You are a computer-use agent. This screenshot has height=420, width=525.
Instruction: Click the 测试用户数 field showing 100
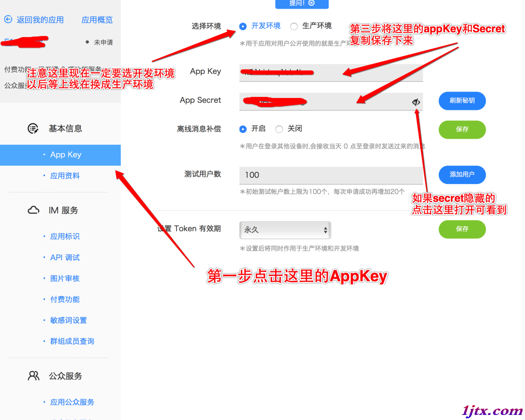pyautogui.click(x=331, y=175)
